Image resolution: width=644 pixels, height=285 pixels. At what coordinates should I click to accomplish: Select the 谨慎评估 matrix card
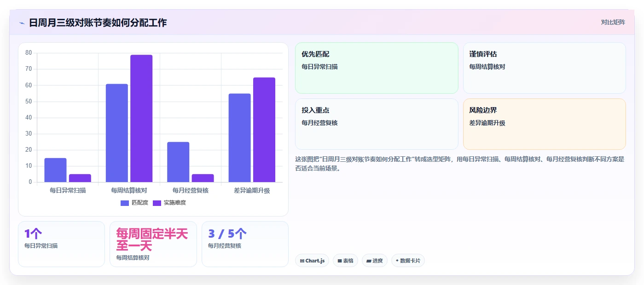click(545, 68)
